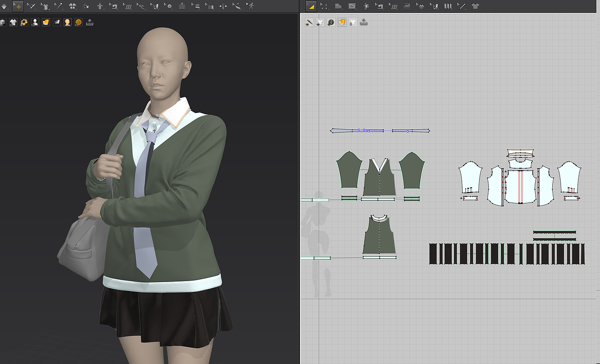
Task: Select the Pleats fold tool in 2D toolbar
Action: pos(448,6)
